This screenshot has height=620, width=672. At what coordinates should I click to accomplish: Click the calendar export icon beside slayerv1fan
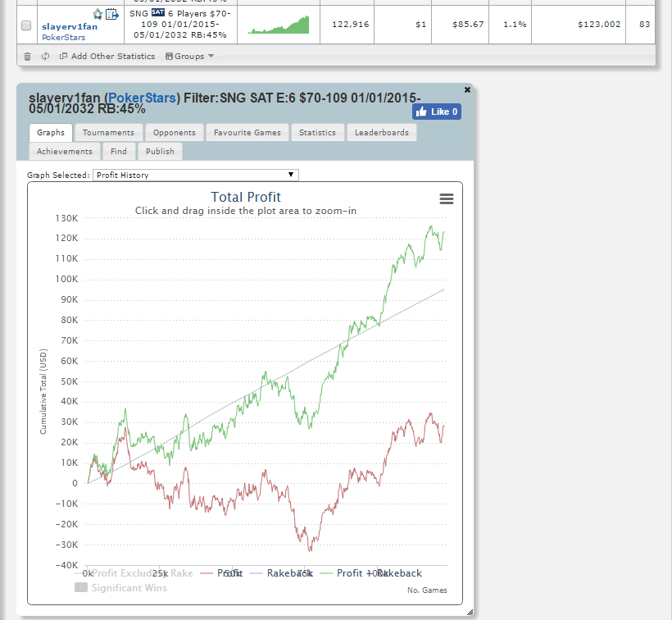[111, 14]
